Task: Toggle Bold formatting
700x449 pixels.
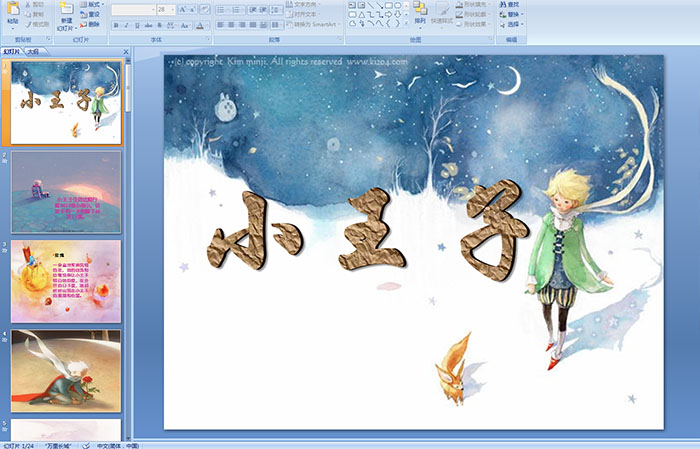Action: pos(116,25)
